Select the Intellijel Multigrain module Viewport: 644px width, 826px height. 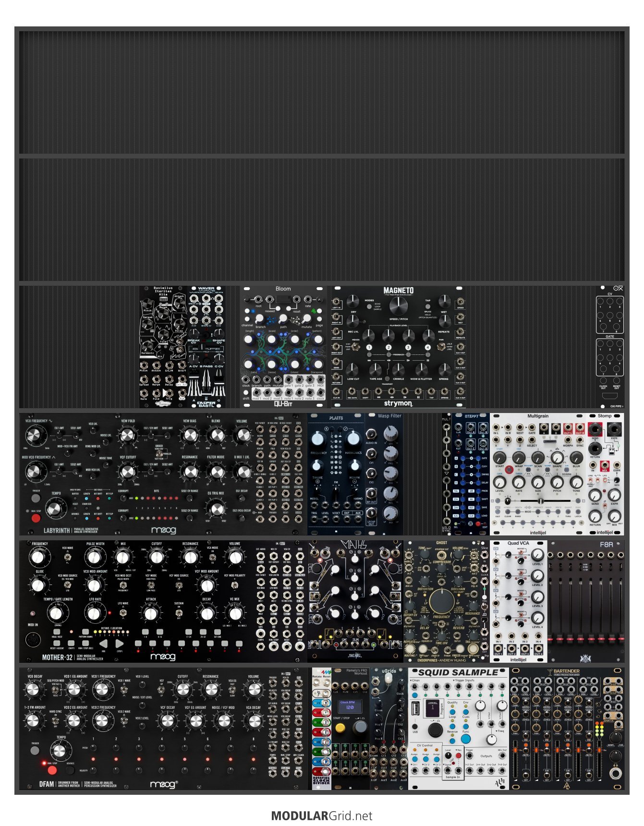[538, 474]
